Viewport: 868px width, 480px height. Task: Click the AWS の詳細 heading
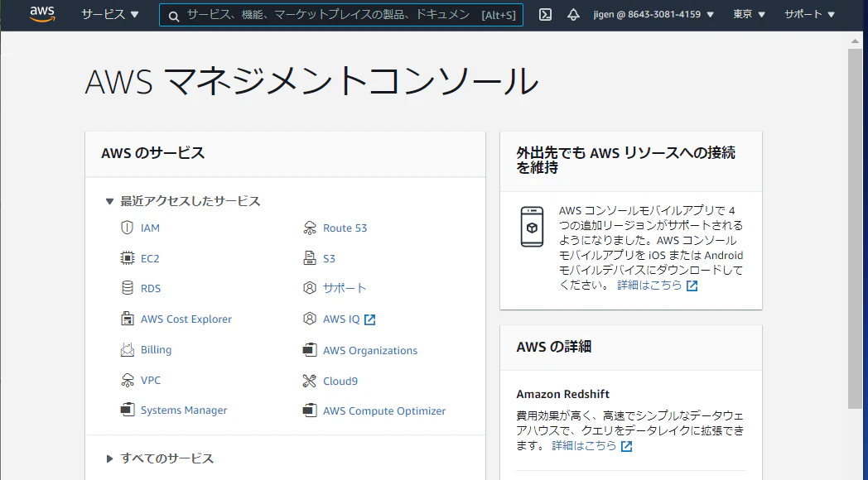pyautogui.click(x=553, y=347)
